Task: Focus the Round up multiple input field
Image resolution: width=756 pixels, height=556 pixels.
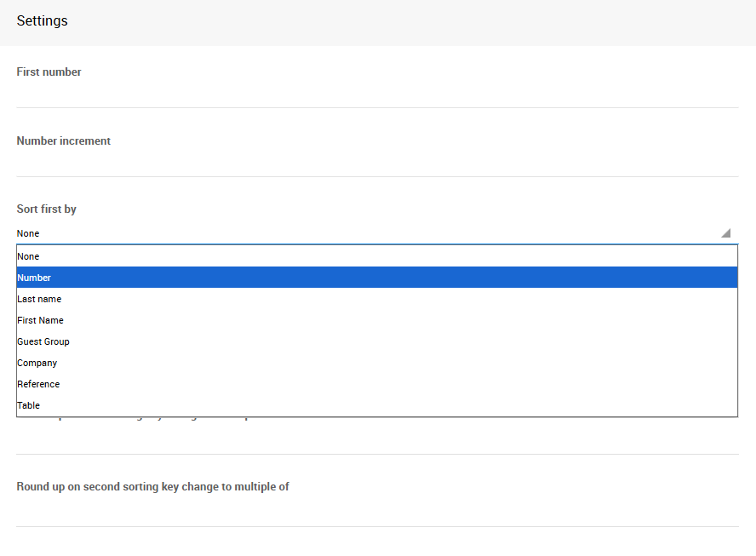Action: coord(377,513)
